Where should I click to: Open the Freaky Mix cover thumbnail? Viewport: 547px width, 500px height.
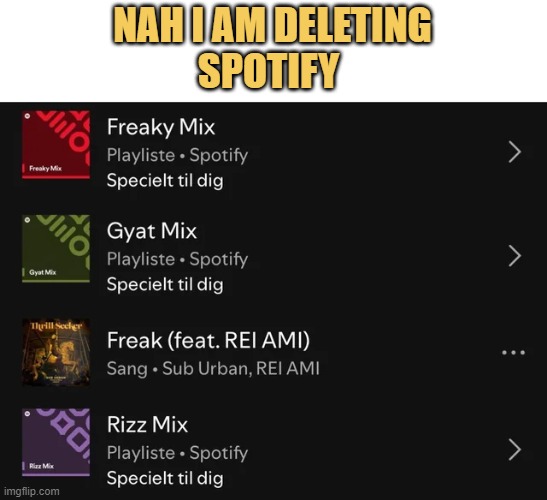pyautogui.click(x=56, y=145)
